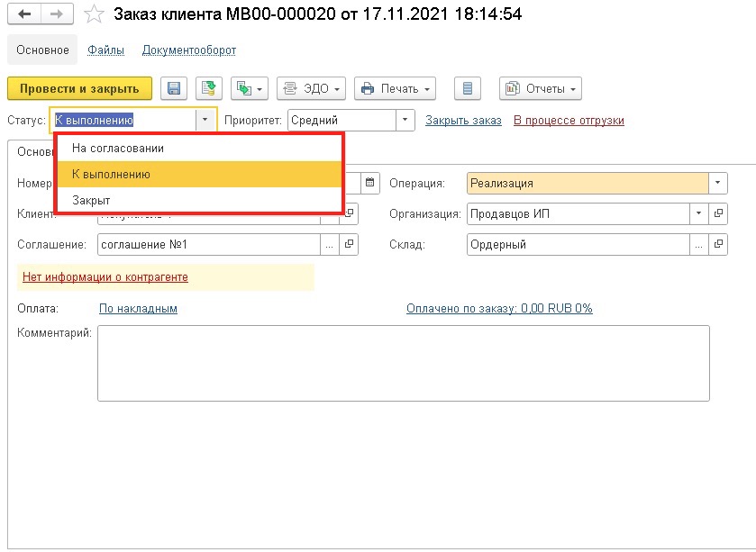Open Оплачено по заказу link
Viewport: 756px width, 552px height.
(499, 308)
